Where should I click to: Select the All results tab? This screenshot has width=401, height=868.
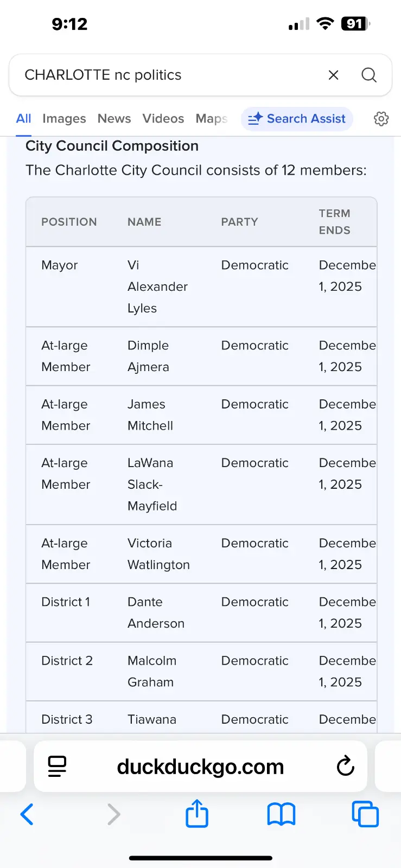click(23, 119)
